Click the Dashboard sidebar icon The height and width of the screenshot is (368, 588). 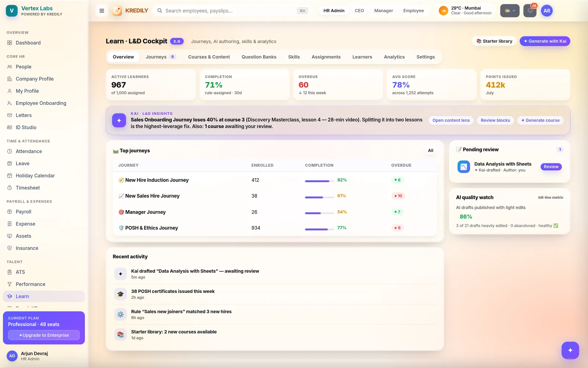pos(10,43)
